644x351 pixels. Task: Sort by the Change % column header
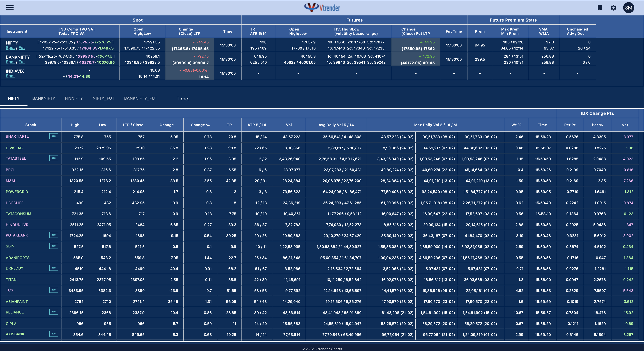pos(200,125)
